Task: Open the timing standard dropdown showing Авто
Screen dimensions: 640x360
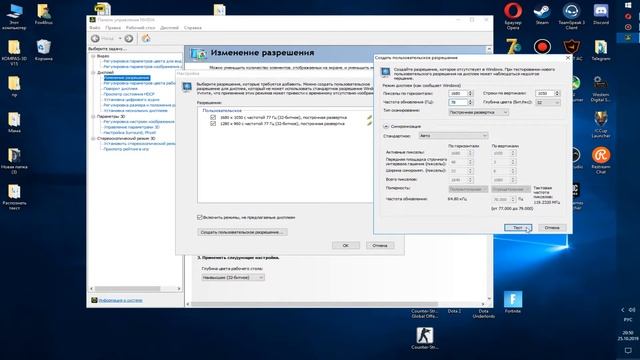Action: point(453,136)
